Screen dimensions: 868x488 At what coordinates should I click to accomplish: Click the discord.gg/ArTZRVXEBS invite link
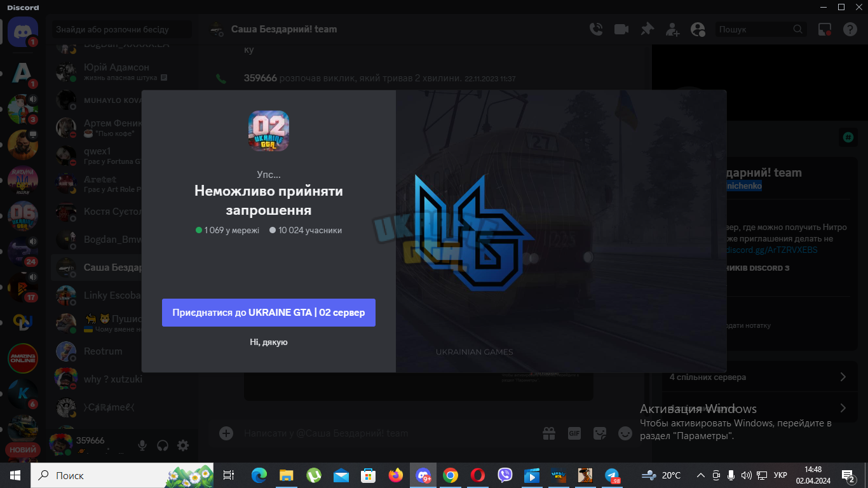tap(772, 250)
